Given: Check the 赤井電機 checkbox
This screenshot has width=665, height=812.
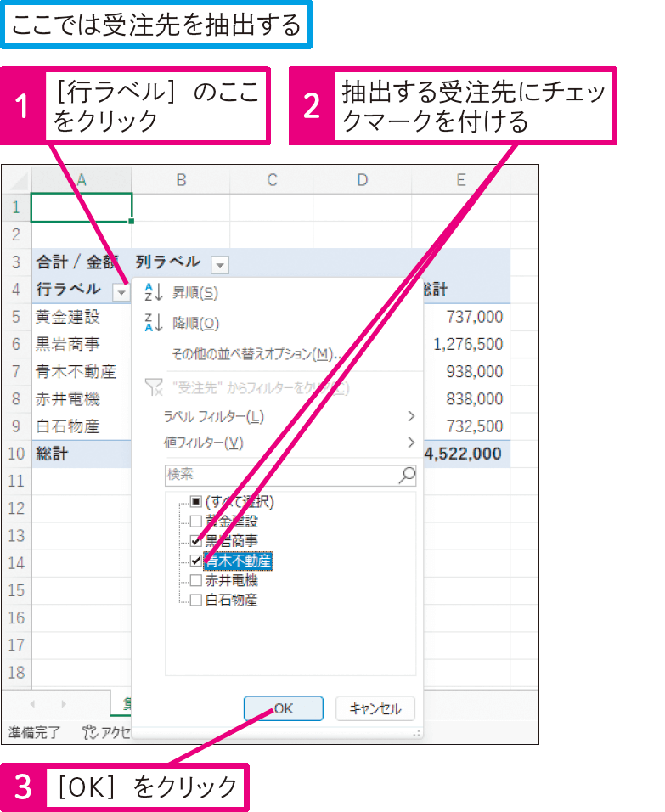Looking at the screenshot, I should point(196,580).
